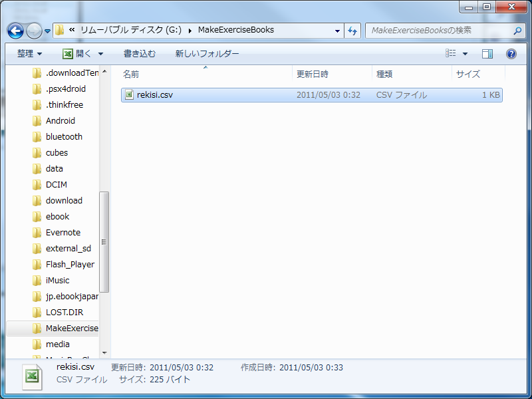Screen dimensions: 532x399
Task: Select the Evernote folder in the tree
Action: click(63, 233)
